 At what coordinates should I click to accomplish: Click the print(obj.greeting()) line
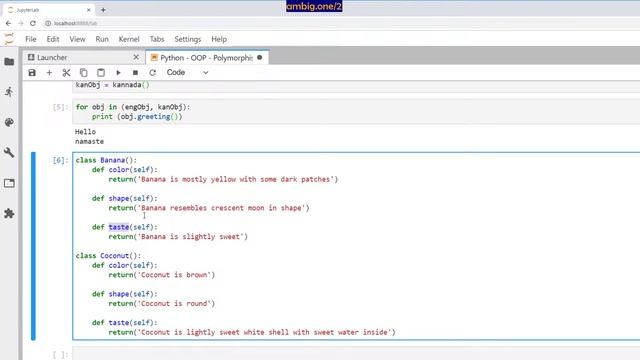click(x=137, y=117)
